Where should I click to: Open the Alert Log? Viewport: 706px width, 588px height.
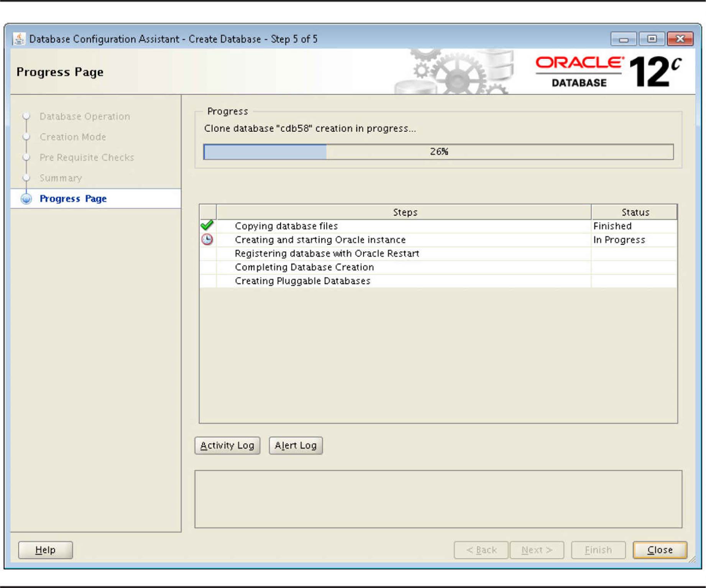(x=296, y=445)
